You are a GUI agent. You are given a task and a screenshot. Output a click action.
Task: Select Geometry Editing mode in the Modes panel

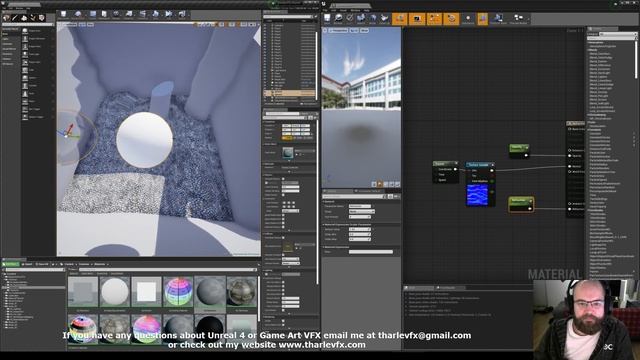(42, 18)
